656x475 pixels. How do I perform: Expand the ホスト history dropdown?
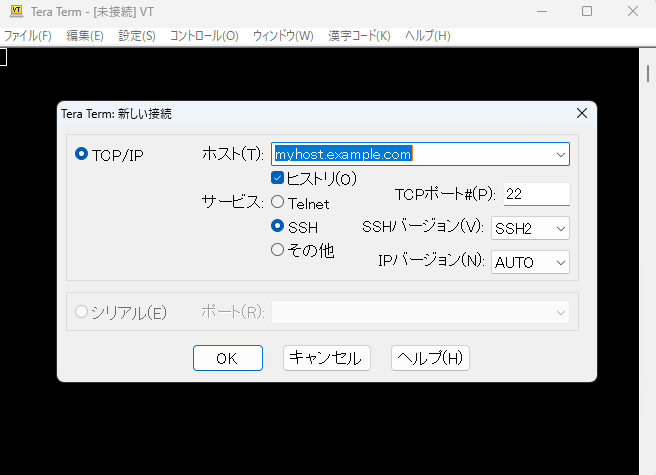click(560, 155)
